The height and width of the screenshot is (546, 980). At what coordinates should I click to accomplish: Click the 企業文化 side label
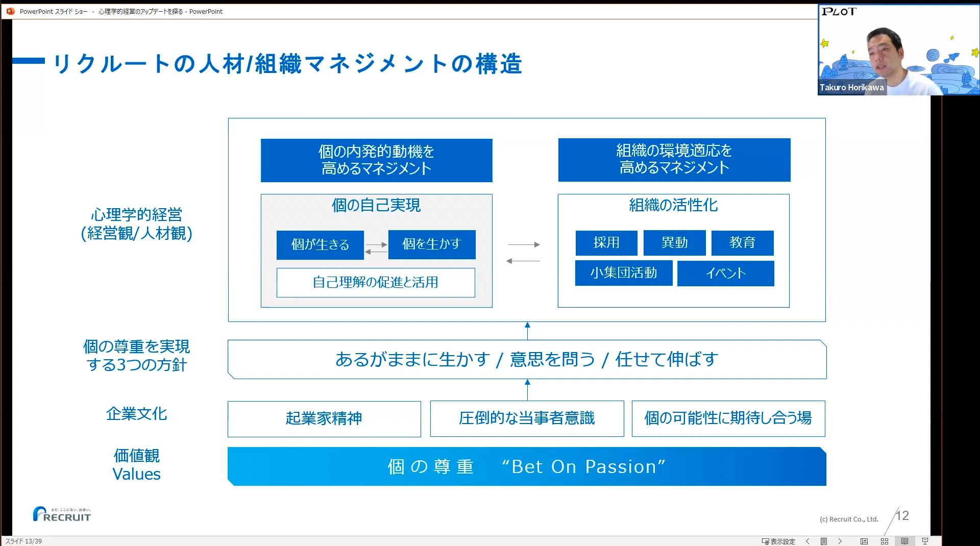click(137, 414)
